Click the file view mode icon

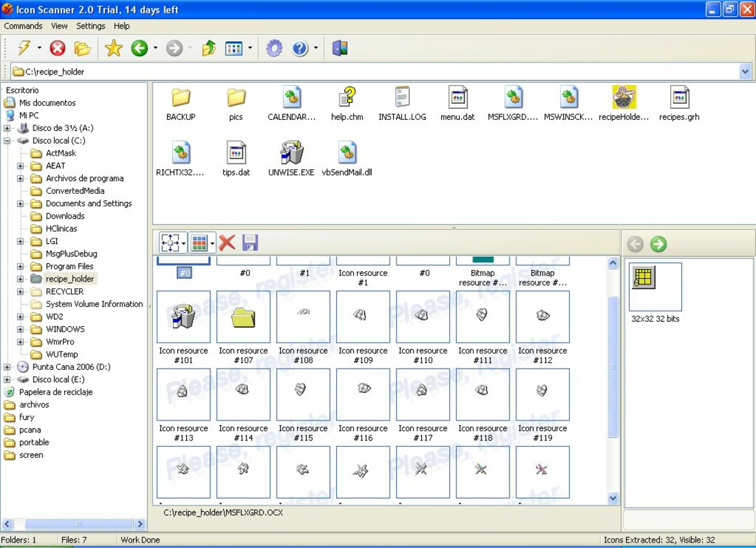[234, 48]
